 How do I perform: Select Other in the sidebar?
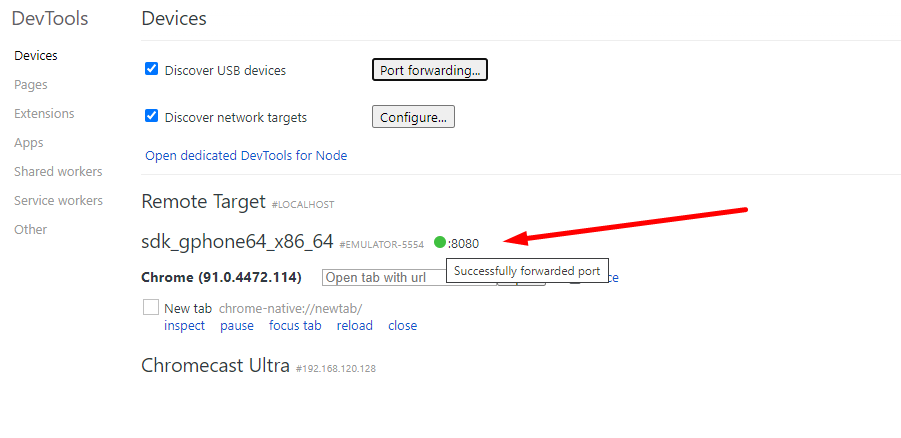[31, 230]
